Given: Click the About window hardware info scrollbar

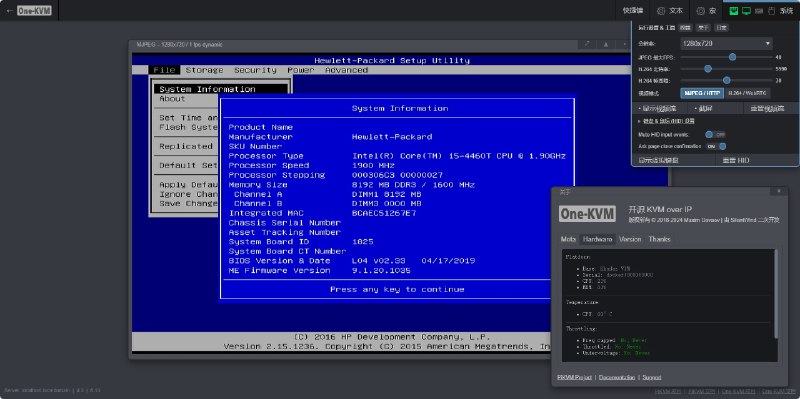Looking at the screenshot, I should click(x=776, y=295).
